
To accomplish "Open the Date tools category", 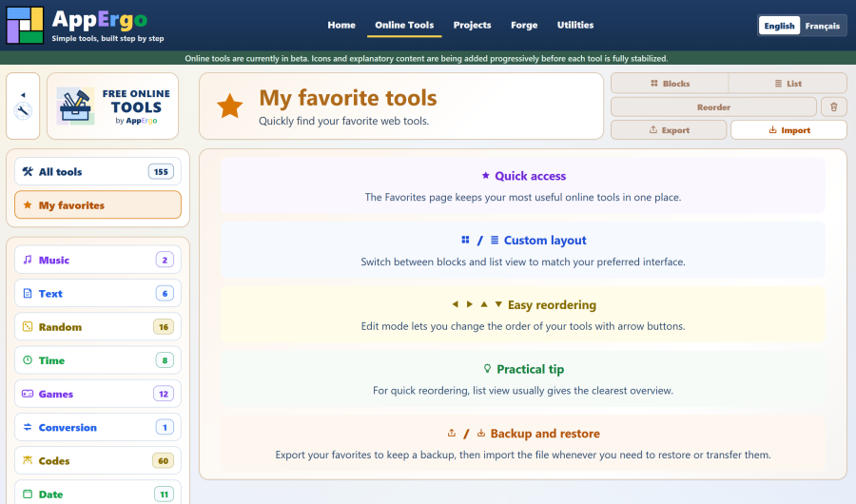I will [x=98, y=494].
